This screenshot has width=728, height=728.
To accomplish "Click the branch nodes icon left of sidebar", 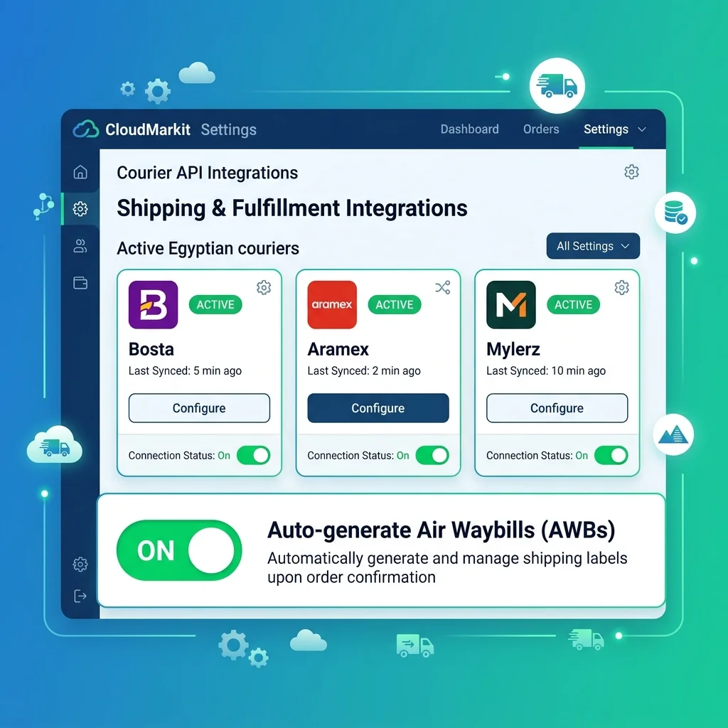I will (43, 206).
